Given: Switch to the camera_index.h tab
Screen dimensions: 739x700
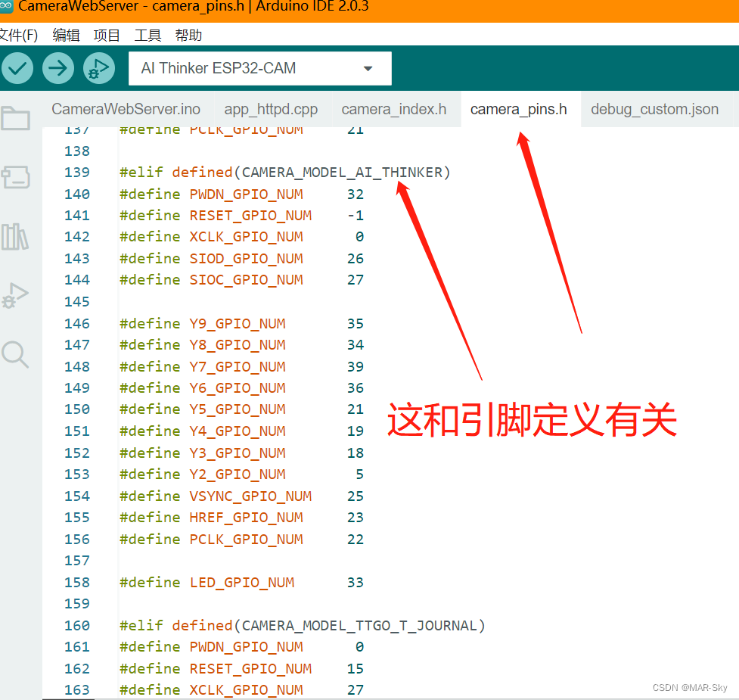Looking at the screenshot, I should [394, 110].
